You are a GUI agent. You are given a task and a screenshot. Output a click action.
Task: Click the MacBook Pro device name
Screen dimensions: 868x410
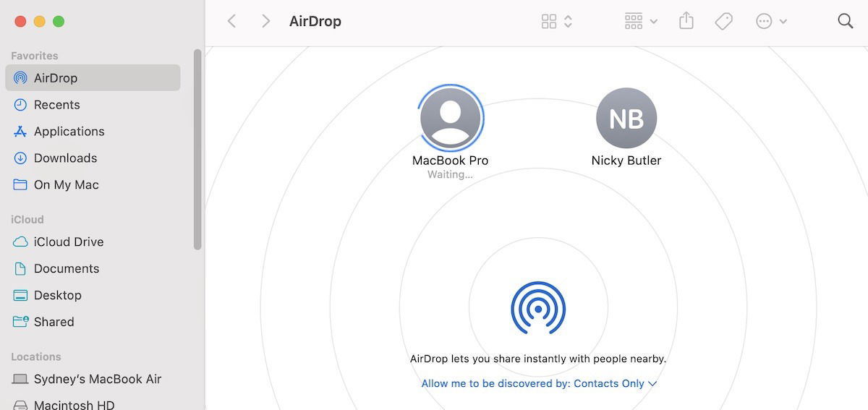(x=450, y=161)
